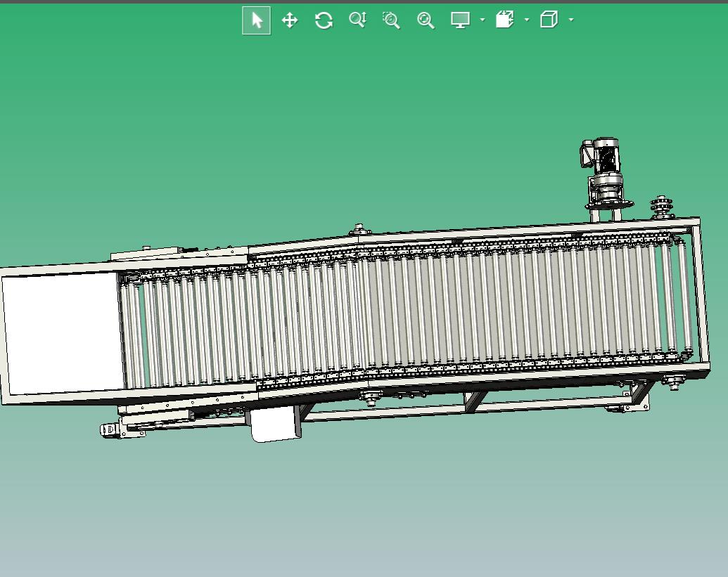Select the white plate at the conveyor's left end
Image resolution: width=728 pixels, height=577 pixels.
click(63, 333)
